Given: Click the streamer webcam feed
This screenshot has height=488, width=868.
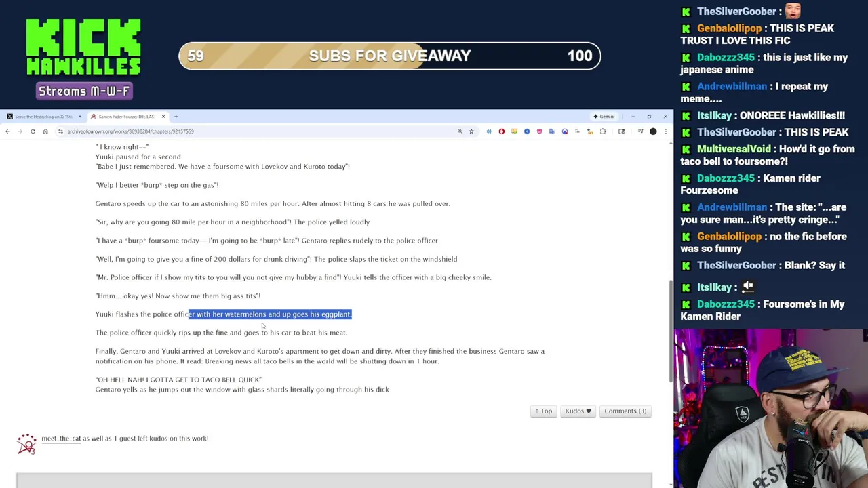Looking at the screenshot, I should click(x=771, y=408).
